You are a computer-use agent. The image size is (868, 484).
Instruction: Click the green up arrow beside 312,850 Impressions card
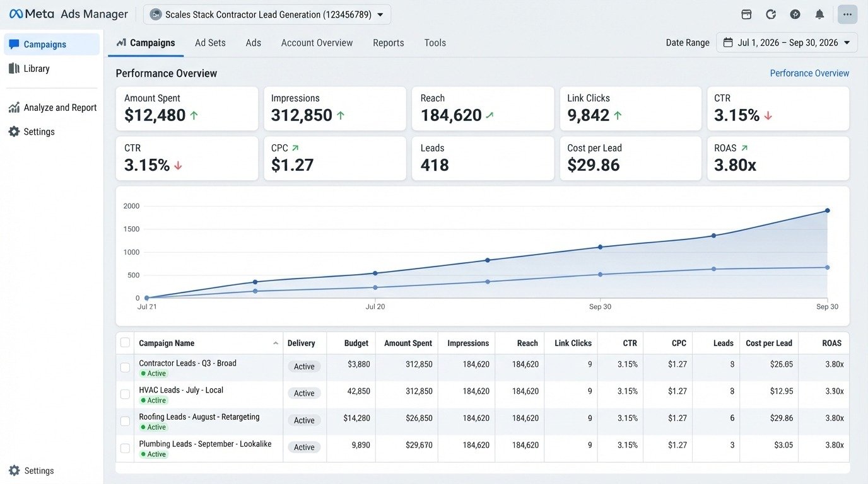[341, 115]
